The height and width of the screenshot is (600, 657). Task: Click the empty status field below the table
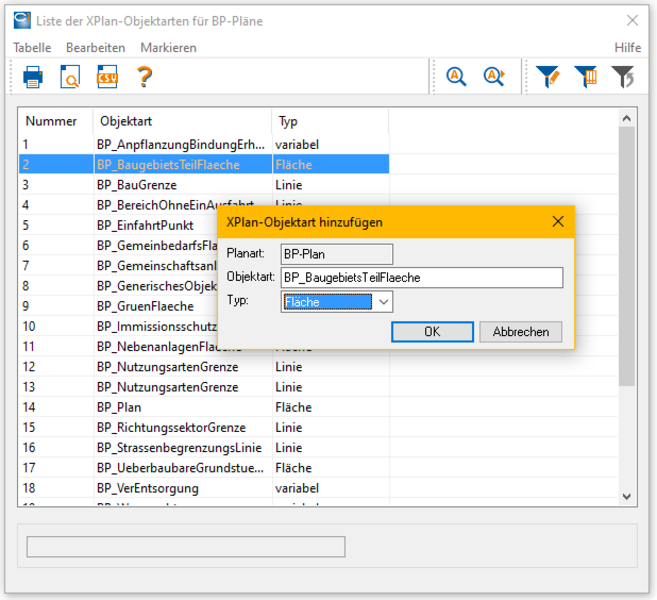pos(186,546)
